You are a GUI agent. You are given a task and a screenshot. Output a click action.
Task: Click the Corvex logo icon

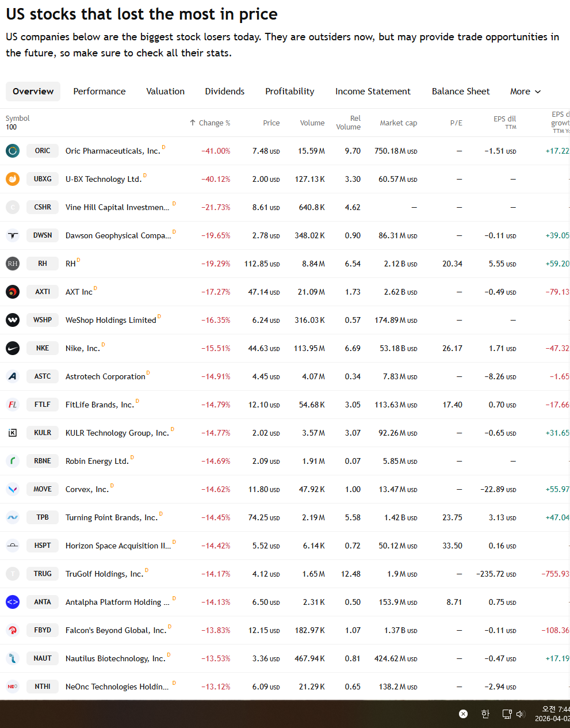click(x=13, y=489)
